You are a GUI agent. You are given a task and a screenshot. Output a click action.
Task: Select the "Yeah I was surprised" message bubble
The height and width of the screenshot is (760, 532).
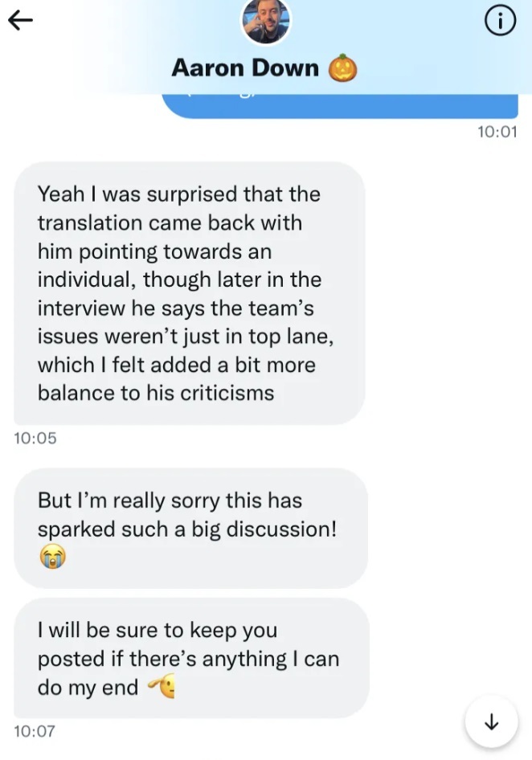[x=190, y=293]
